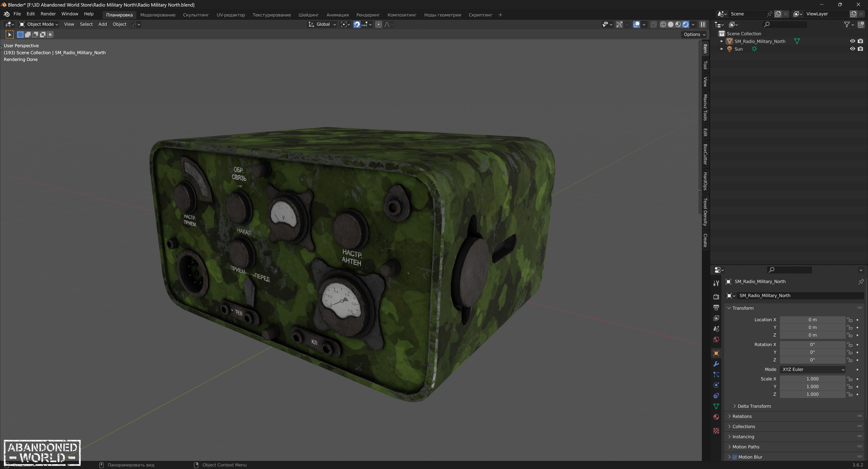Image resolution: width=868 pixels, height=469 pixels.
Task: Open the Object Mode dropdown
Action: [x=38, y=24]
